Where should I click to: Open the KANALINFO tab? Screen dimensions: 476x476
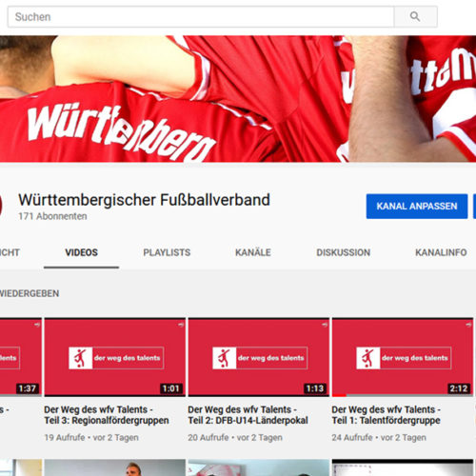[x=441, y=252]
